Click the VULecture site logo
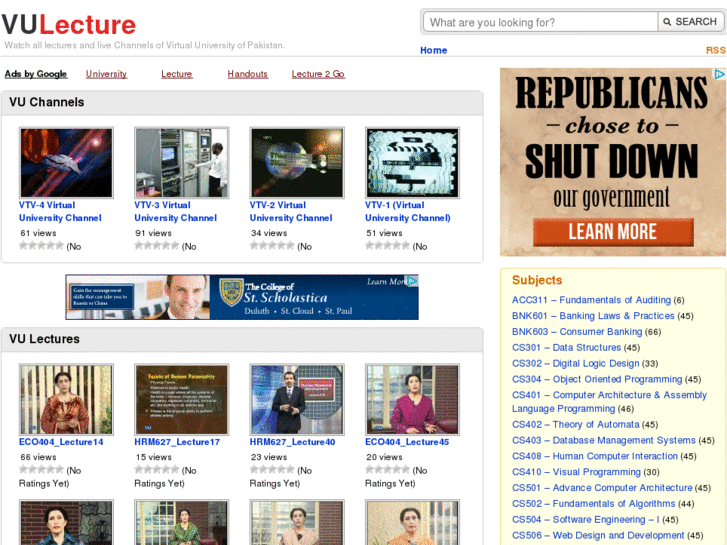 click(69, 25)
